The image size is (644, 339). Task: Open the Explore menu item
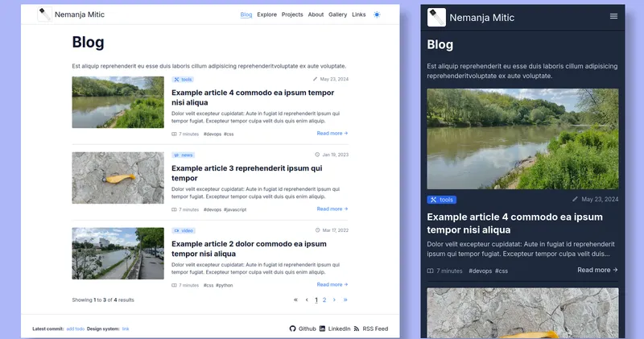pyautogui.click(x=266, y=14)
